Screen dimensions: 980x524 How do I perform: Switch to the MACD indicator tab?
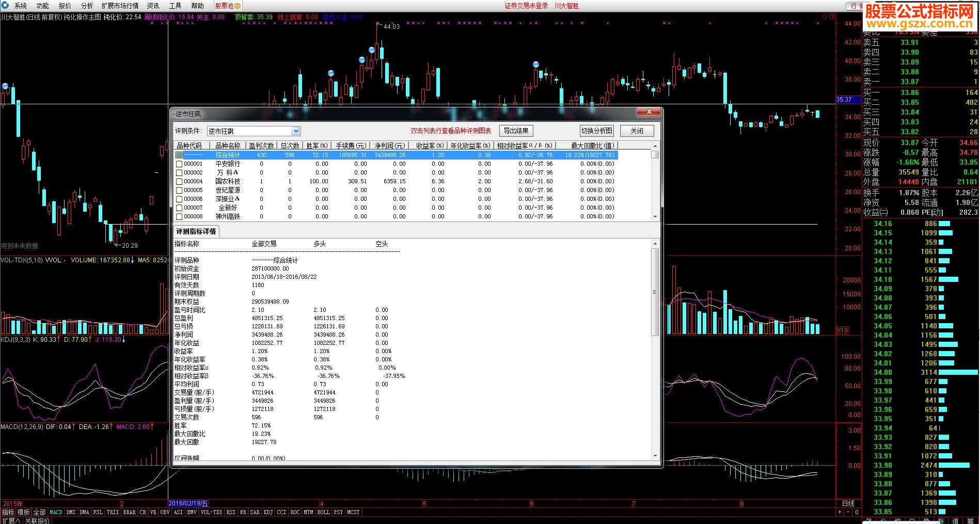[x=56, y=512]
